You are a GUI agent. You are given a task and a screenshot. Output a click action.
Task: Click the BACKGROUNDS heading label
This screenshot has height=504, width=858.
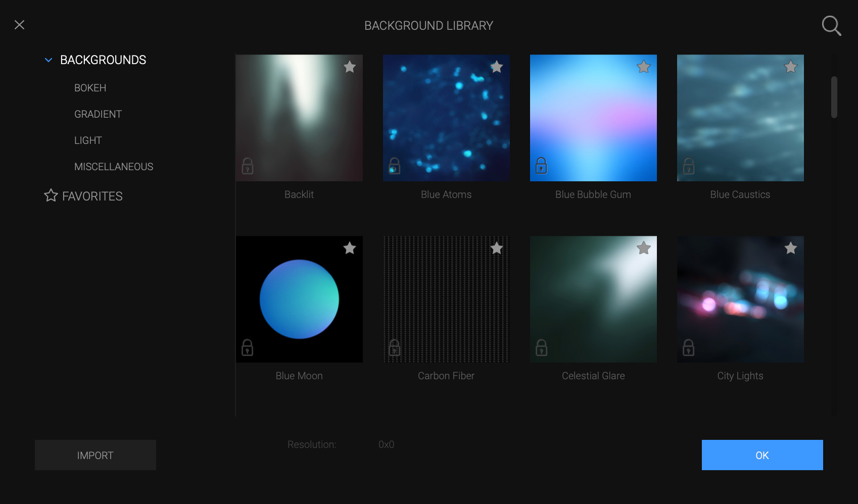[103, 60]
